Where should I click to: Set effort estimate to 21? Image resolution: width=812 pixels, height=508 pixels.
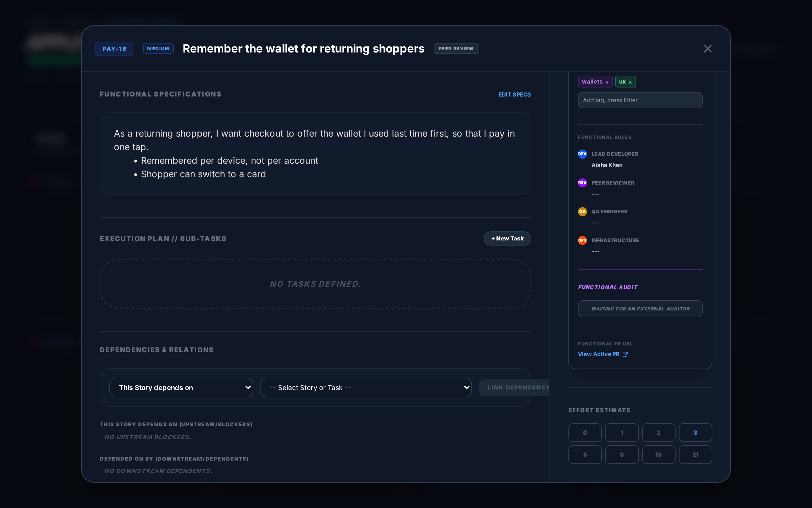point(695,455)
